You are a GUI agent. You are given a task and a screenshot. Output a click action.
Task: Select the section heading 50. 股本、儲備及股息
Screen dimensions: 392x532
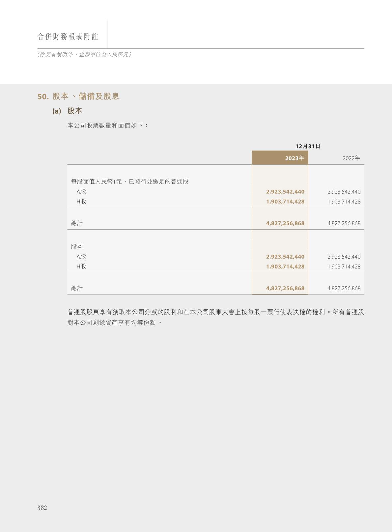[x=78, y=96]
